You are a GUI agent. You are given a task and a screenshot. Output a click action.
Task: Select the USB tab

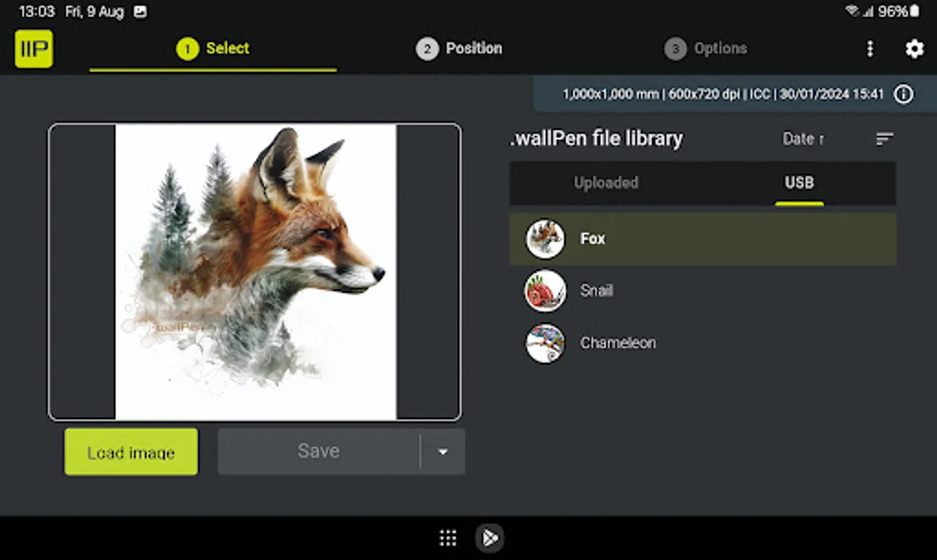(798, 183)
